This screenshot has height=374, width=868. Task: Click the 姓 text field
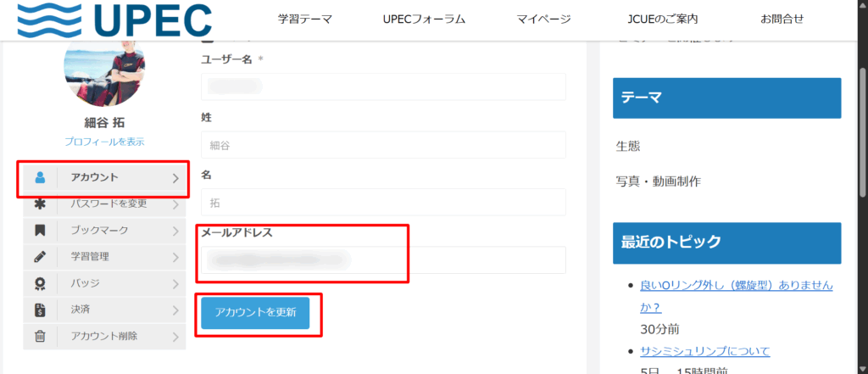(383, 145)
